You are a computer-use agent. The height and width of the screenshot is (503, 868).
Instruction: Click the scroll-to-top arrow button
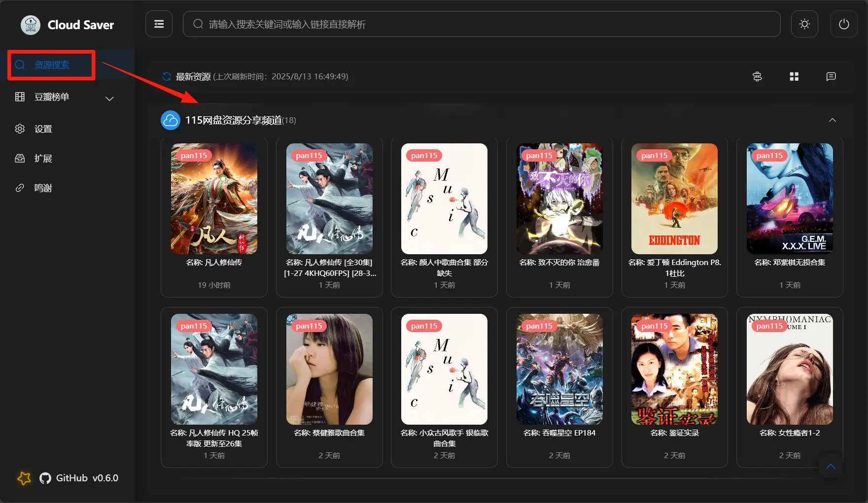tap(831, 467)
